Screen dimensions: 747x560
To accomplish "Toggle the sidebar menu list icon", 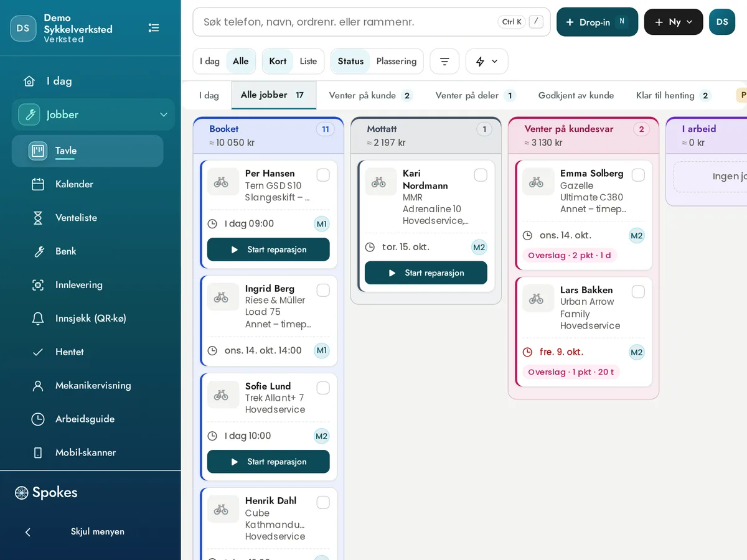I will (x=154, y=28).
